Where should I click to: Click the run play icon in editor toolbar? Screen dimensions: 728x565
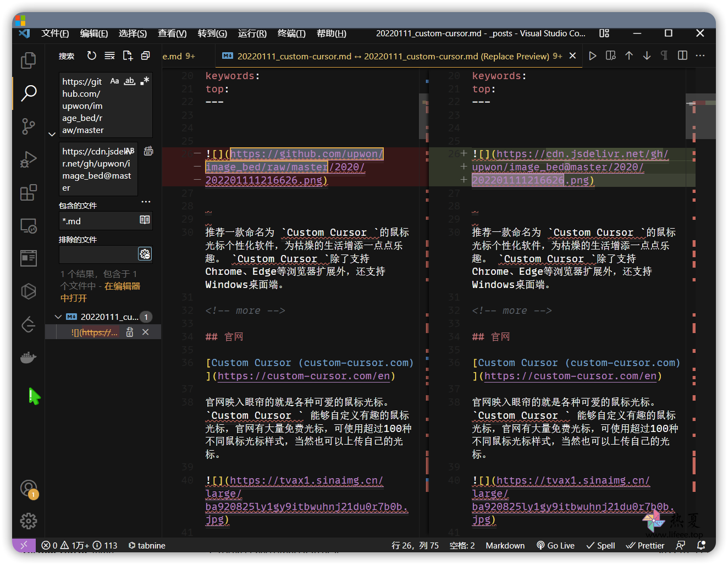[x=593, y=56]
